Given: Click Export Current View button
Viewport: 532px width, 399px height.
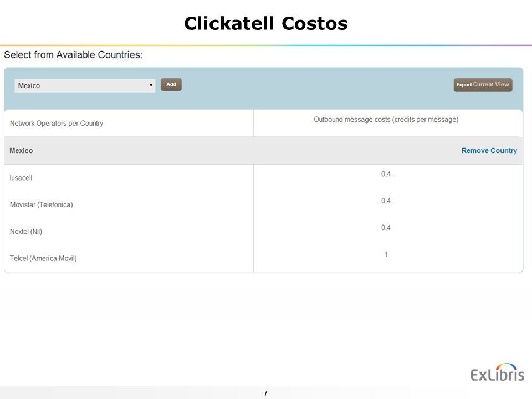Looking at the screenshot, I should (x=483, y=85).
